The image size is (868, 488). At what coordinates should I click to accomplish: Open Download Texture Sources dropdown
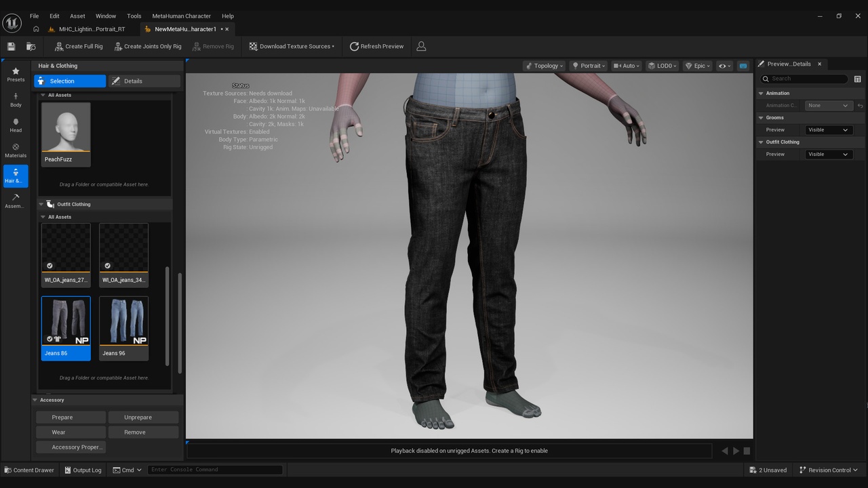(x=292, y=46)
